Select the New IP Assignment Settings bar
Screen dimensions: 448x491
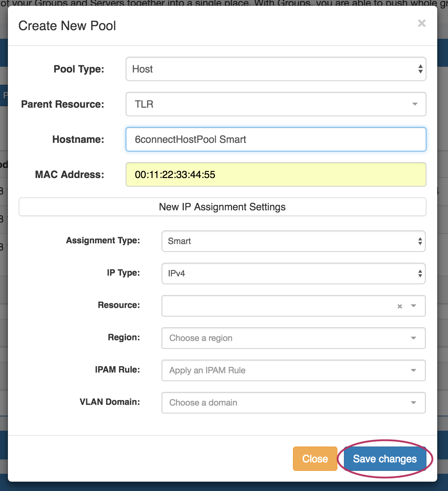[222, 207]
